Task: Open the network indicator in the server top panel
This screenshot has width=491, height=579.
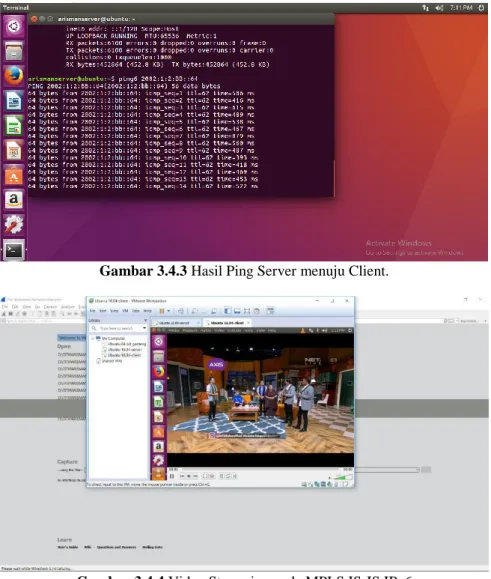Action: [425, 8]
